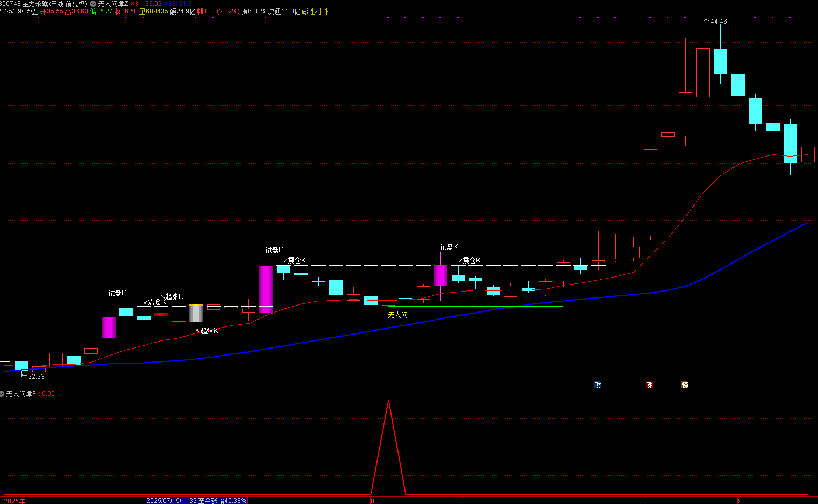Click the 财 financial event icon
818x504 pixels.
click(x=598, y=385)
